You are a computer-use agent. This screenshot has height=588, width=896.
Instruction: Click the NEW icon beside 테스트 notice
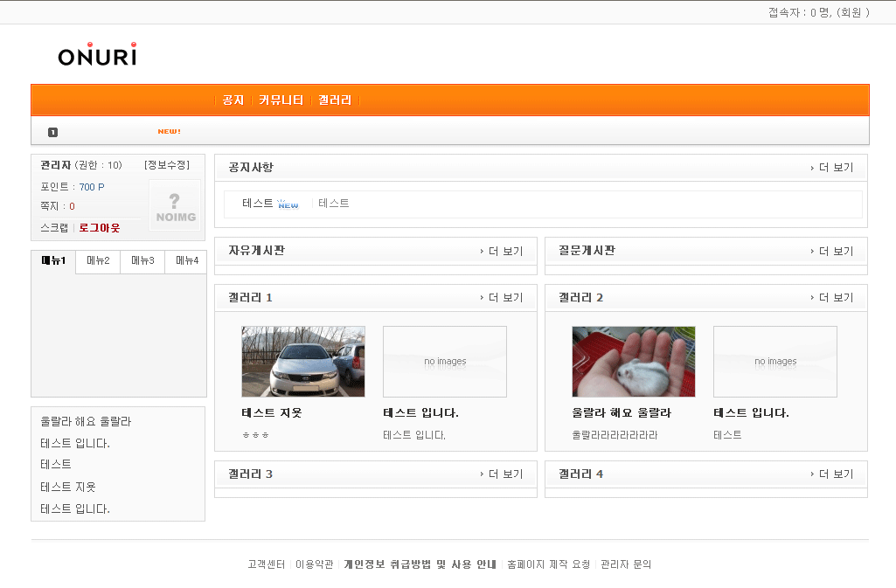click(x=288, y=204)
